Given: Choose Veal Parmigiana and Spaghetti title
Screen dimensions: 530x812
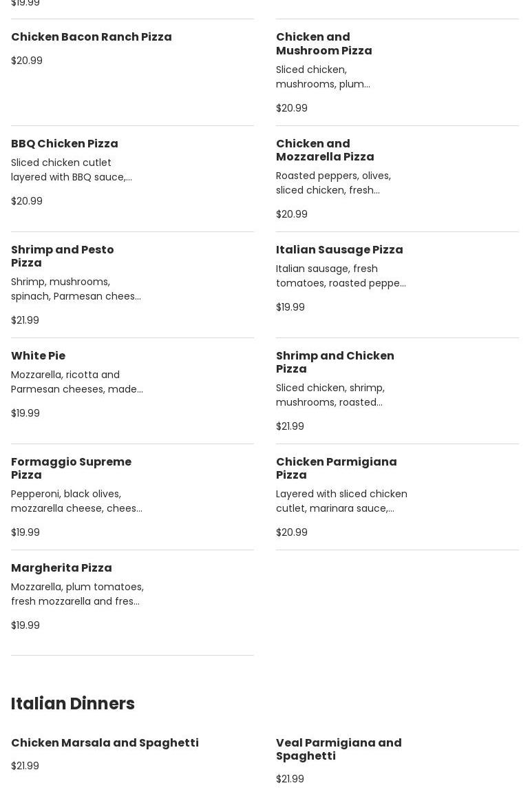Looking at the screenshot, I should (339, 749).
